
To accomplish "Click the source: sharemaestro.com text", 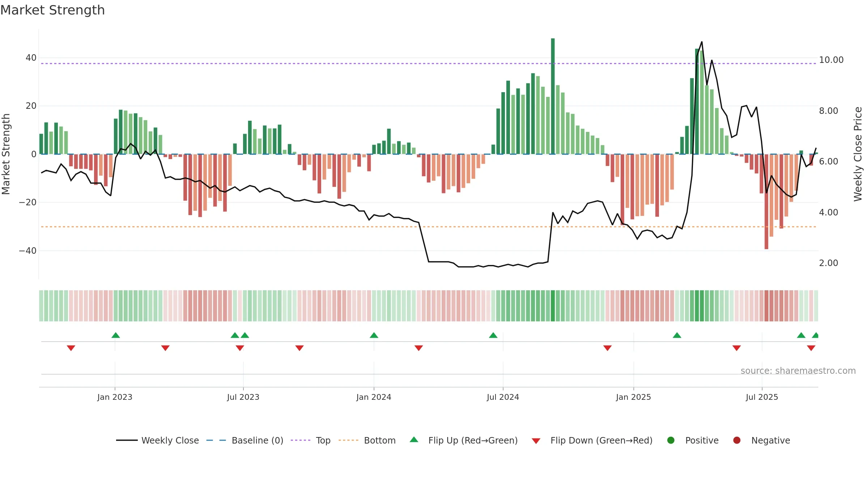I will (798, 371).
